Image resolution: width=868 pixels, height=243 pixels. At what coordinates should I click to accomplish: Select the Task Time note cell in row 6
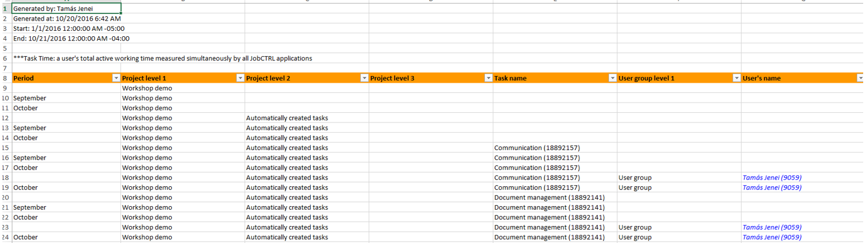click(163, 58)
